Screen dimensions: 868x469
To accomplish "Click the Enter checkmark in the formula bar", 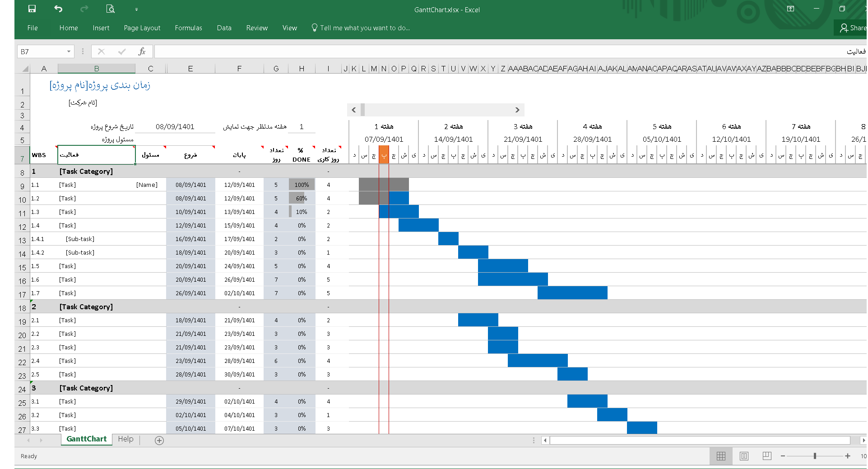I will coord(121,51).
